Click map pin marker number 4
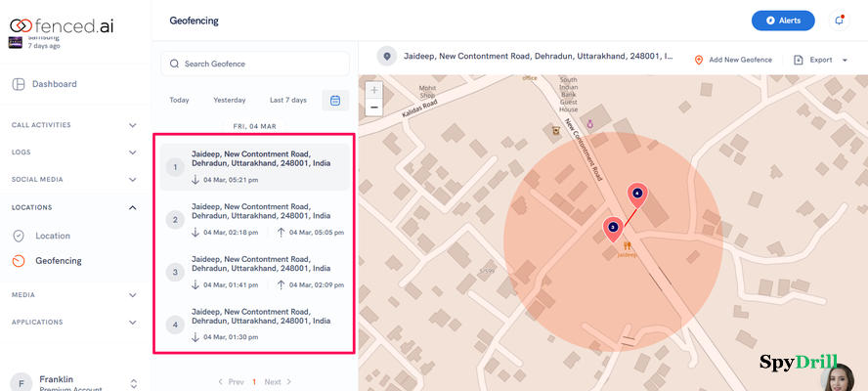The height and width of the screenshot is (391, 868). 637,194
